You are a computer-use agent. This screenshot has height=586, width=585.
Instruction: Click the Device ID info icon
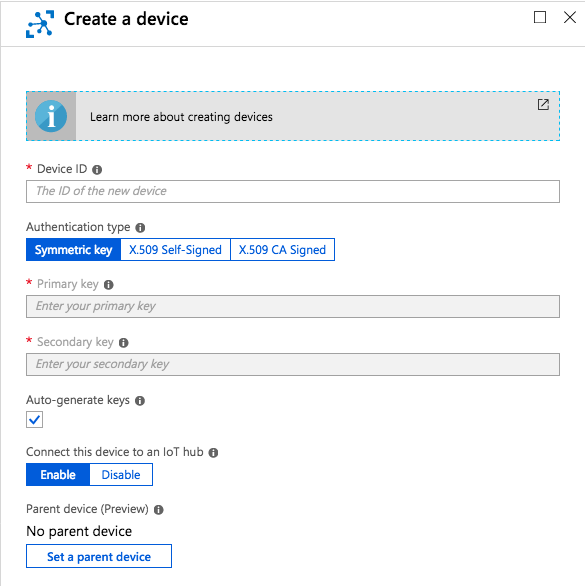(x=97, y=170)
